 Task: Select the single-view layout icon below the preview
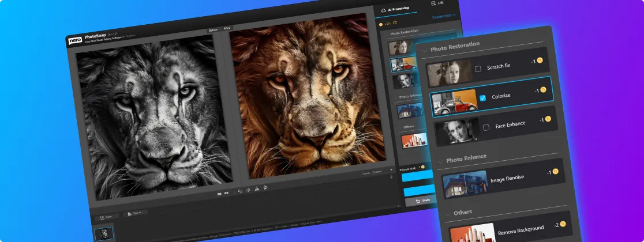220,193
